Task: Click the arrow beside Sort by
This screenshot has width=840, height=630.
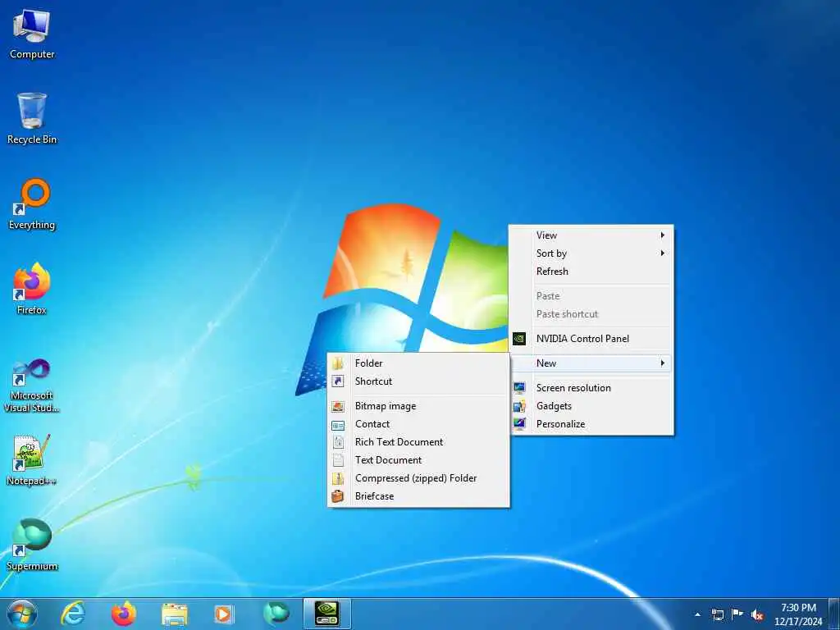Action: [663, 253]
